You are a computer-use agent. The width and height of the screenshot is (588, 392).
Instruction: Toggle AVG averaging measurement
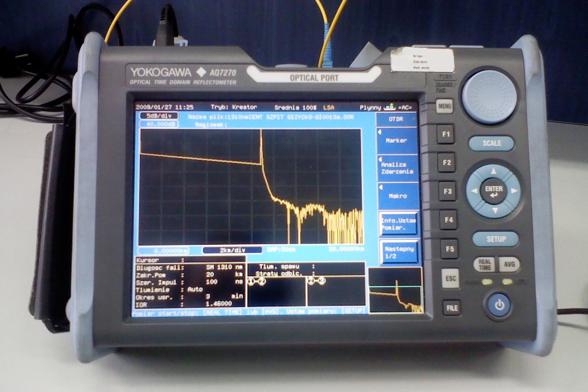click(509, 264)
